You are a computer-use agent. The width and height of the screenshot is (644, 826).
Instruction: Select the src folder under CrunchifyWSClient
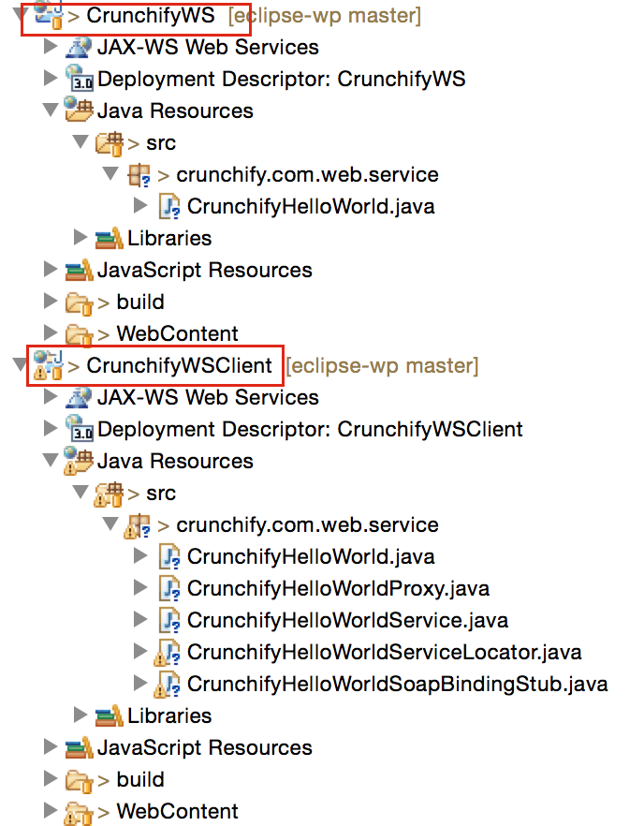click(x=160, y=493)
